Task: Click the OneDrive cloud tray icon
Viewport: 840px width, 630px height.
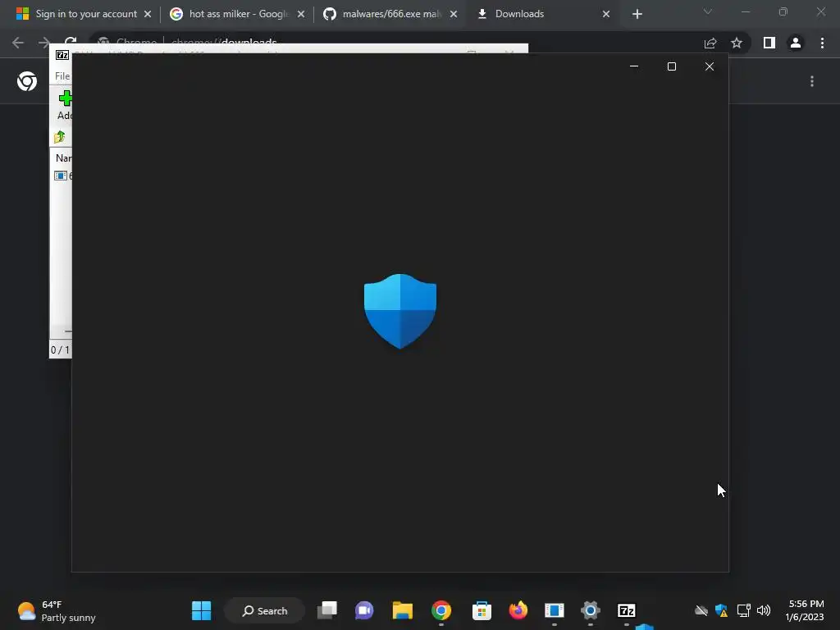Action: pyautogui.click(x=701, y=610)
